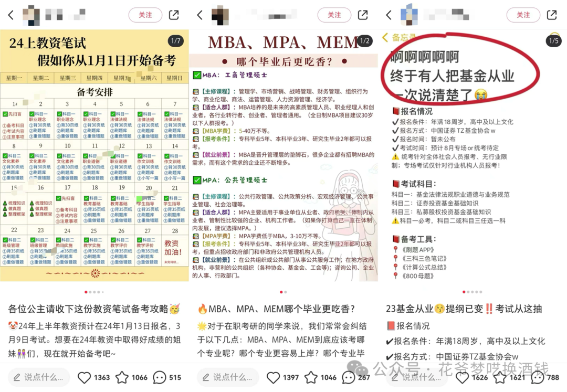Open the 24上教资笔试 study calendar image
The height and width of the screenshot is (392, 567).
[x=94, y=156]
